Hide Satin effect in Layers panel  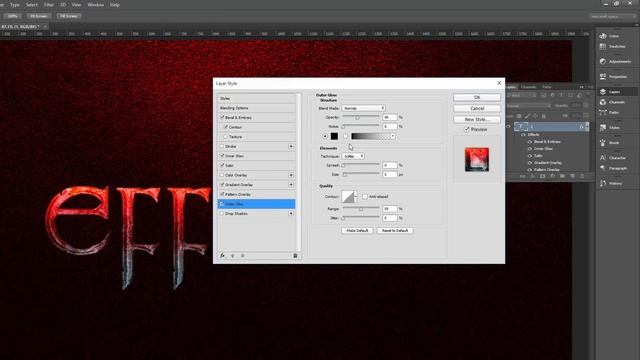click(530, 156)
